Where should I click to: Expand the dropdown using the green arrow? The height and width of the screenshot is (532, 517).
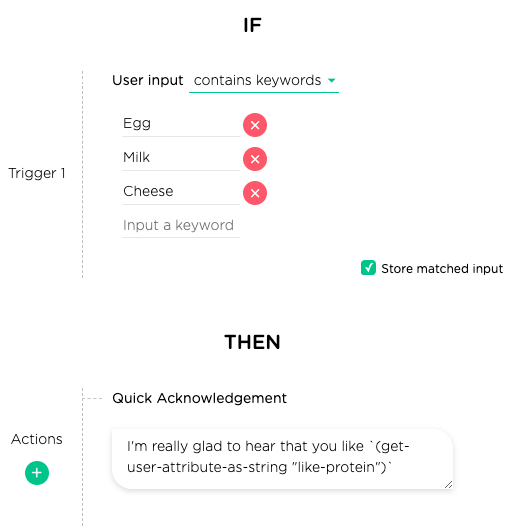point(331,81)
